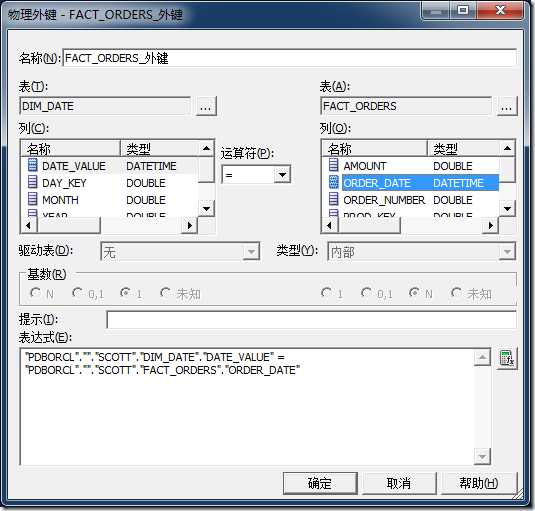Confirm with the 确定 button
535x511 pixels.
tap(320, 483)
